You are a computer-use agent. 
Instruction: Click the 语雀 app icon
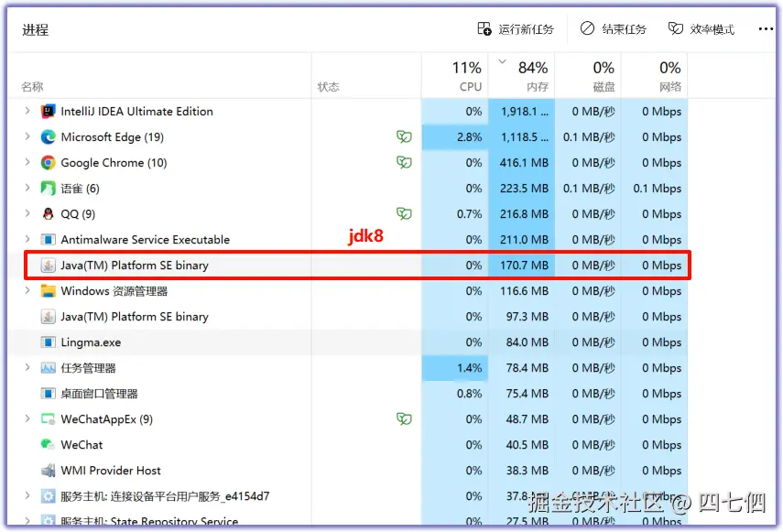tap(48, 188)
